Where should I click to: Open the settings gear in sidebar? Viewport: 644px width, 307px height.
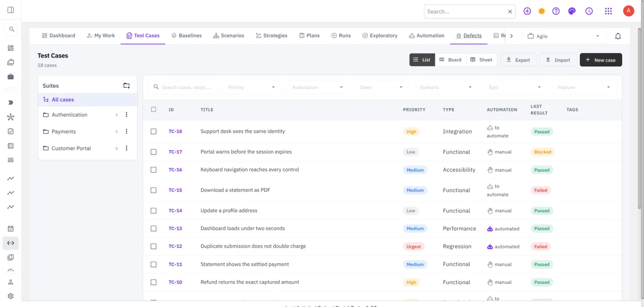[x=11, y=296]
